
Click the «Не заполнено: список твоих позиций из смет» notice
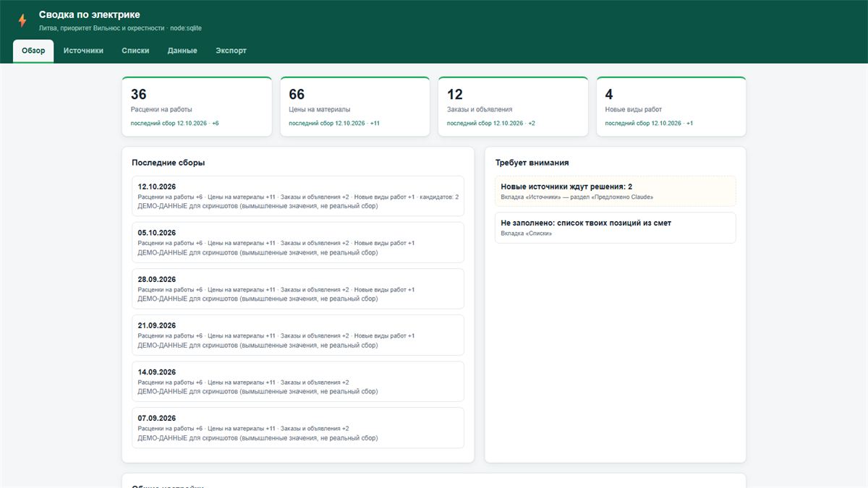pyautogui.click(x=616, y=228)
